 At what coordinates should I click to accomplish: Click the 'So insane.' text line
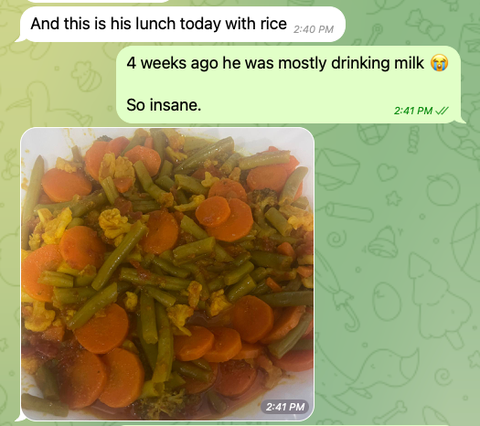click(x=164, y=105)
